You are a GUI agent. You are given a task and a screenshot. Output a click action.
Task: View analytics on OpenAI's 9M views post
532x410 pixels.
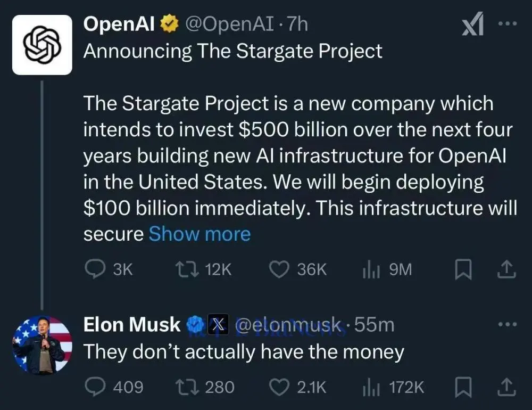point(370,270)
